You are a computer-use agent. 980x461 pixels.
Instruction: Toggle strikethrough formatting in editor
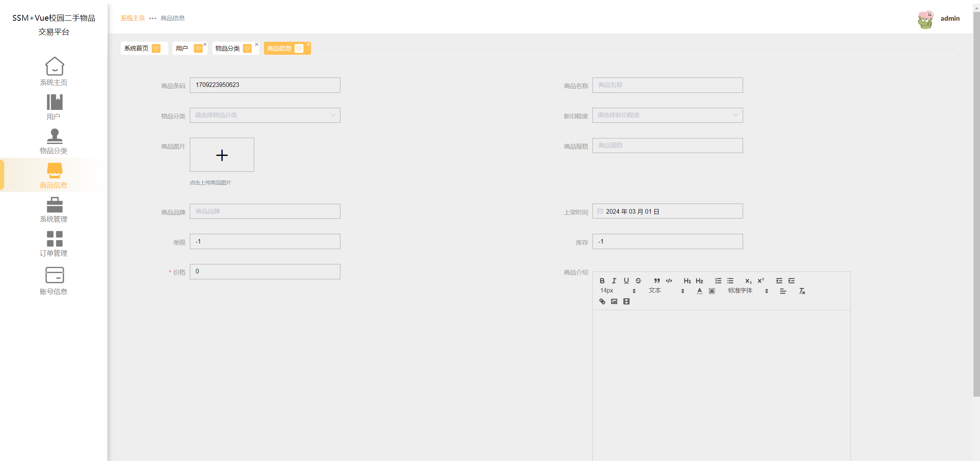point(638,281)
